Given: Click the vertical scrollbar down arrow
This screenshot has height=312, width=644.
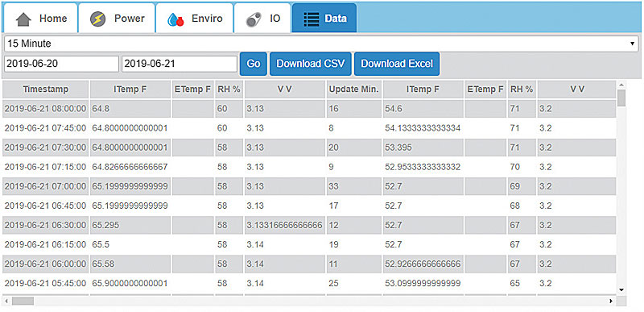Looking at the screenshot, I should coord(621,289).
